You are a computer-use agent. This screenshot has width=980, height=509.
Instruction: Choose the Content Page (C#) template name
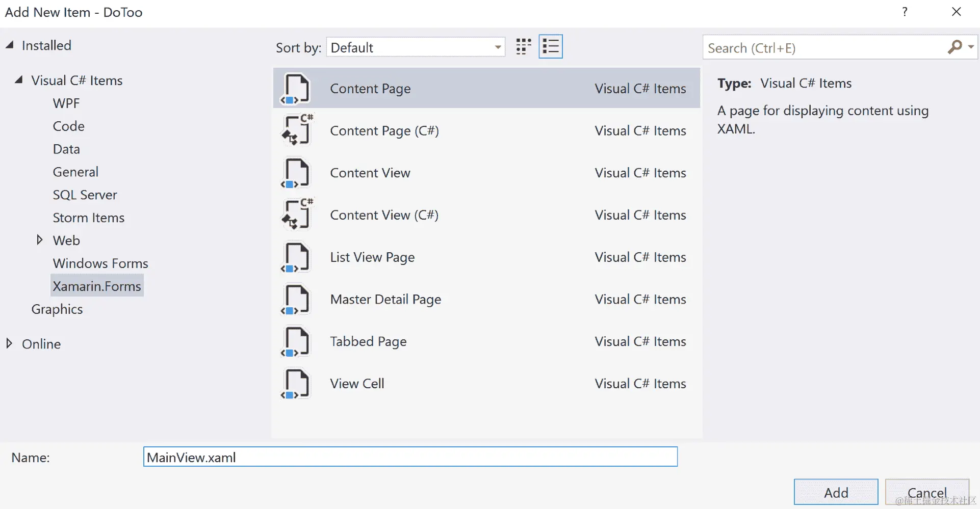click(x=384, y=131)
